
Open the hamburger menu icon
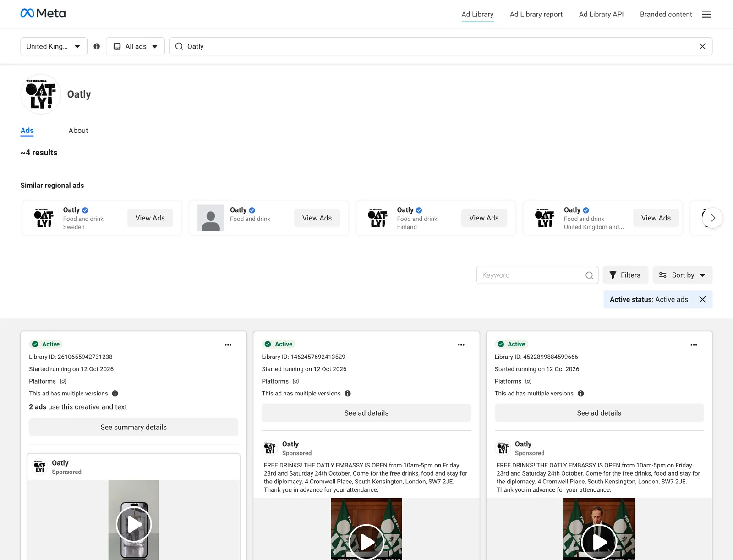pos(706,14)
